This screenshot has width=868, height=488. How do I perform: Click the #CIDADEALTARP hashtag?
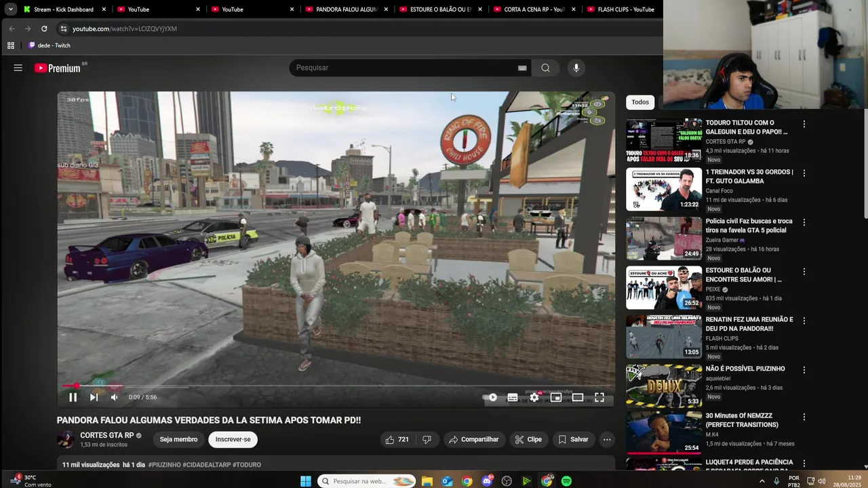[x=206, y=465]
